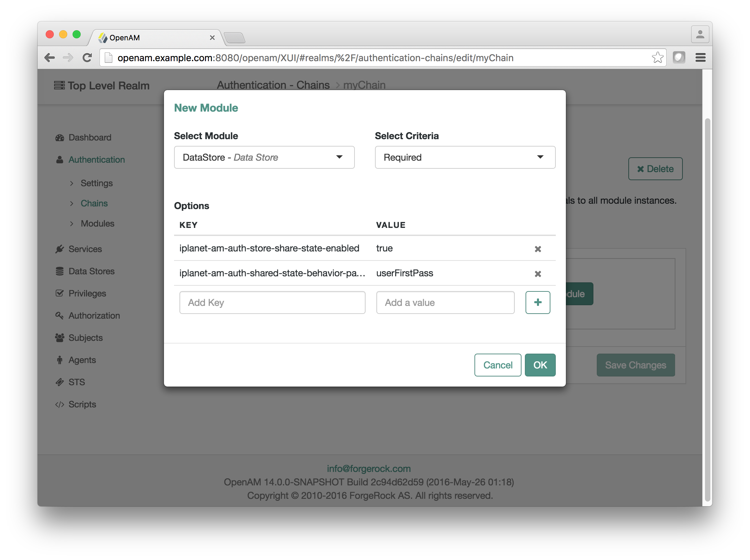Viewport: 750px width, 560px height.
Task: Click the Dashboard gauge icon
Action: click(60, 137)
